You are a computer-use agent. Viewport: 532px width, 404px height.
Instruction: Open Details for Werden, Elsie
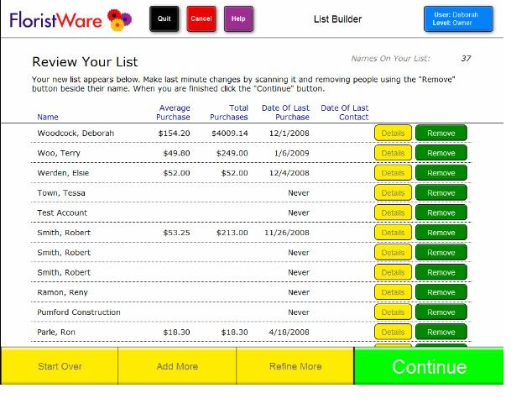click(x=393, y=173)
